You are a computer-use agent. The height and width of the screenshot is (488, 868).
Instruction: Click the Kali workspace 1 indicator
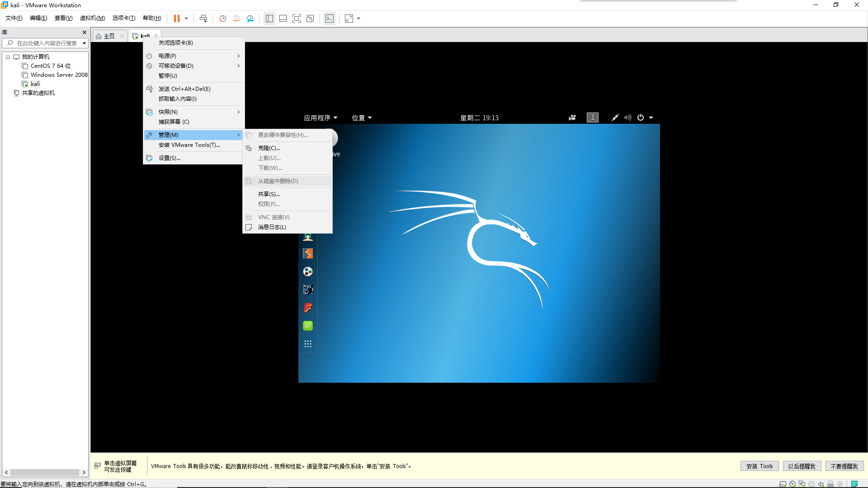coord(593,117)
